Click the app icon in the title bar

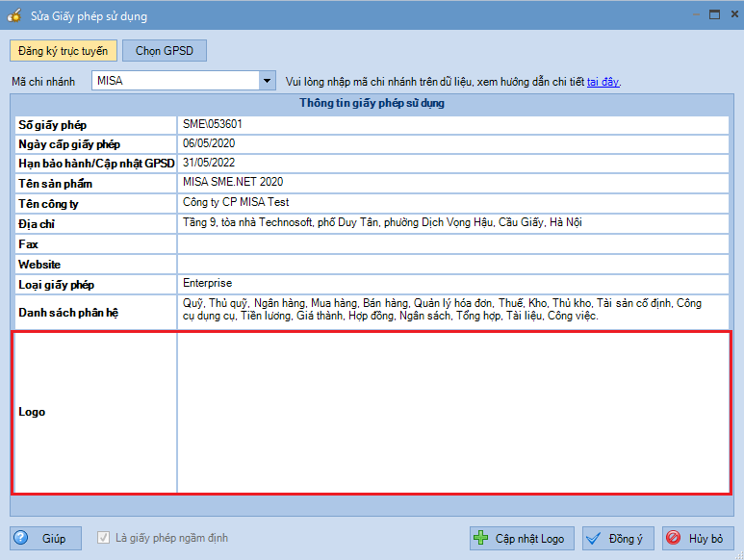14,15
